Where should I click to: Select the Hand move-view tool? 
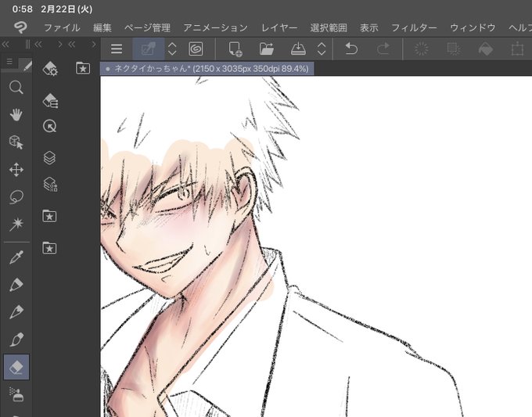click(x=16, y=115)
